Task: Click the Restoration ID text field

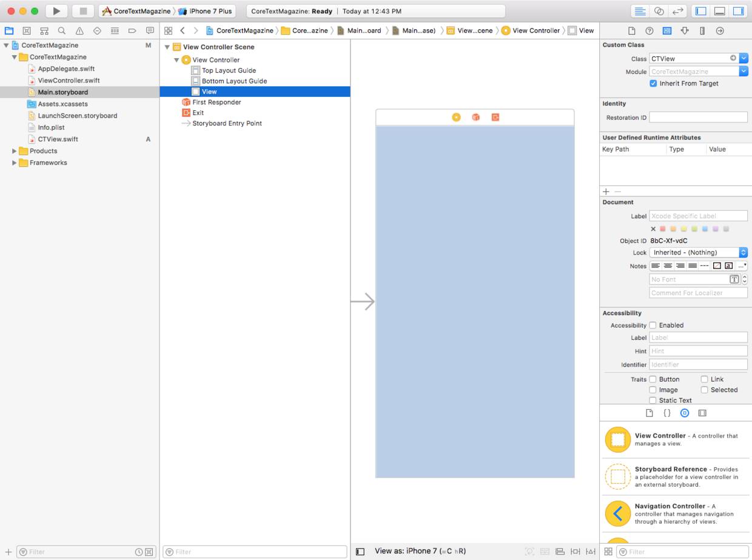Action: (x=698, y=118)
